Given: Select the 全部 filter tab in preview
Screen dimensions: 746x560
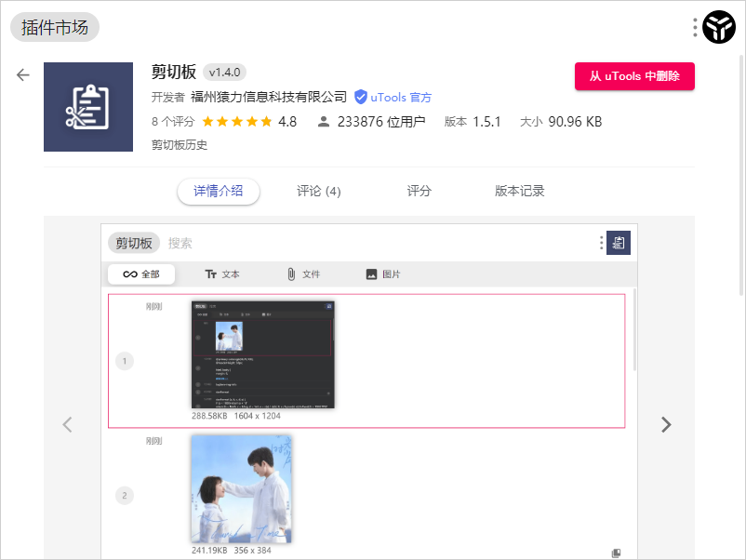Looking at the screenshot, I should click(x=141, y=274).
